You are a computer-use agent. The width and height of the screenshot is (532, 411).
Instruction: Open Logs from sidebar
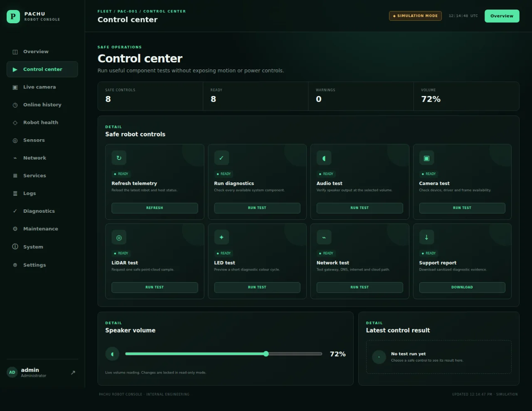(x=42, y=194)
